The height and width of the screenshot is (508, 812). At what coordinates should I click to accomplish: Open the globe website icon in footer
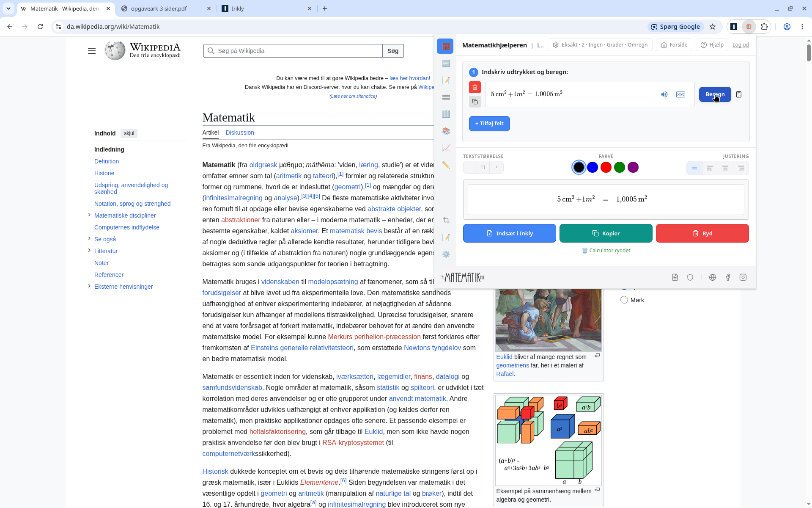[712, 277]
